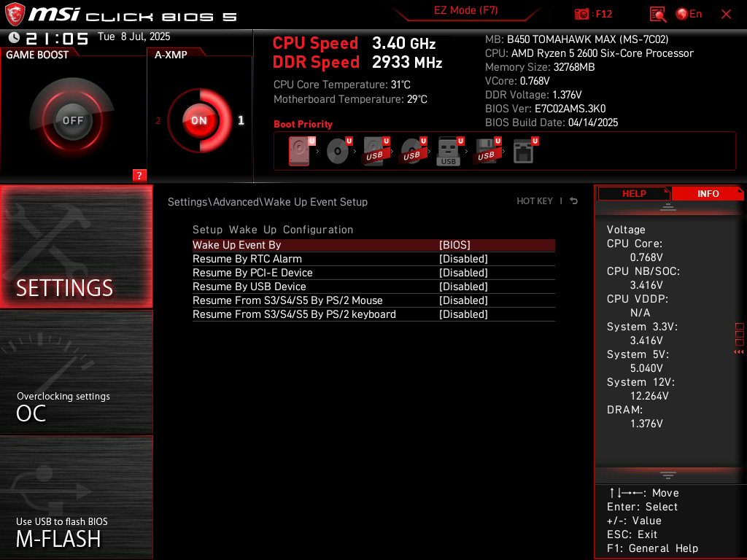Click the System 12V 12.264V reading
Image resolution: width=747 pixels, height=560 pixels.
click(640, 389)
